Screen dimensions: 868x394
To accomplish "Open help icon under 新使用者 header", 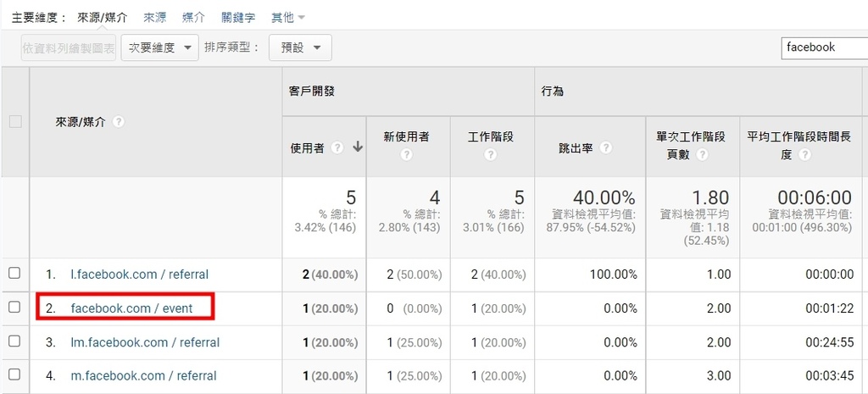I will coord(407,156).
